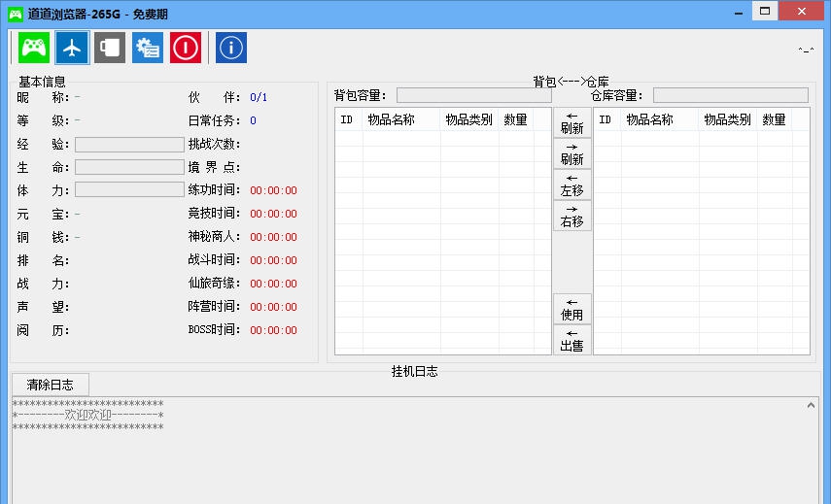
Task: Click the 神秘商人 timer value
Action: (273, 237)
